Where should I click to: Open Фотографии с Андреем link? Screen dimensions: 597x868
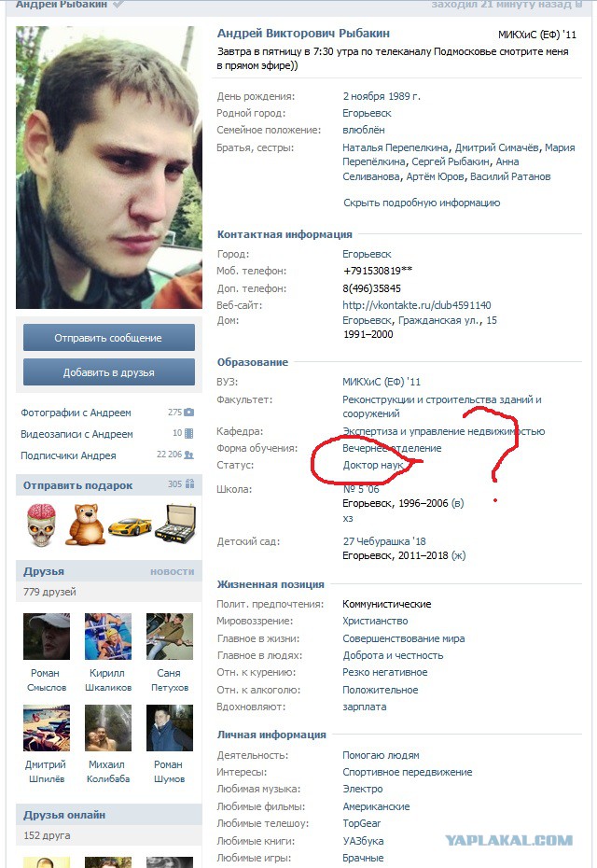tap(76, 413)
